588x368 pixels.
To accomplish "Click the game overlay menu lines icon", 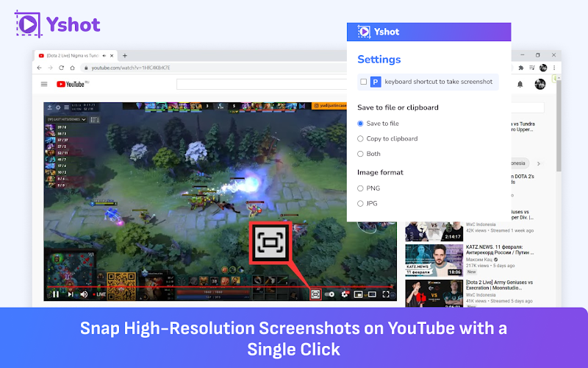I will pyautogui.click(x=66, y=107).
